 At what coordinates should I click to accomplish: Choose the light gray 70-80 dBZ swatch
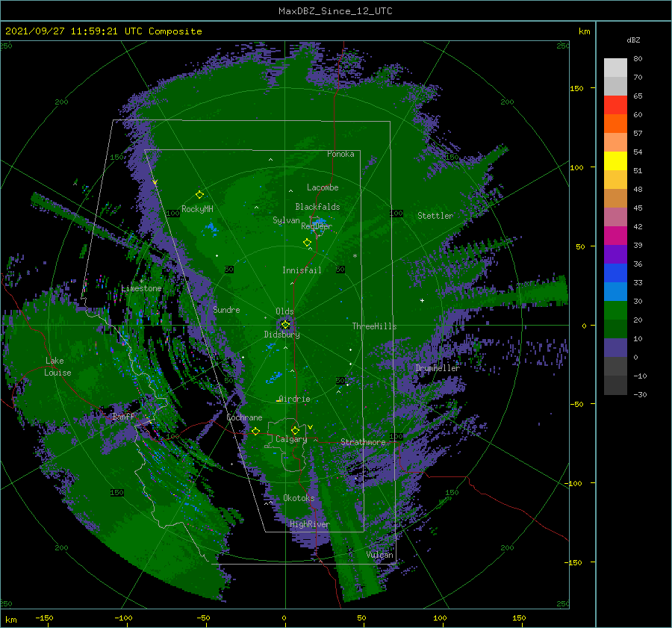[615, 68]
